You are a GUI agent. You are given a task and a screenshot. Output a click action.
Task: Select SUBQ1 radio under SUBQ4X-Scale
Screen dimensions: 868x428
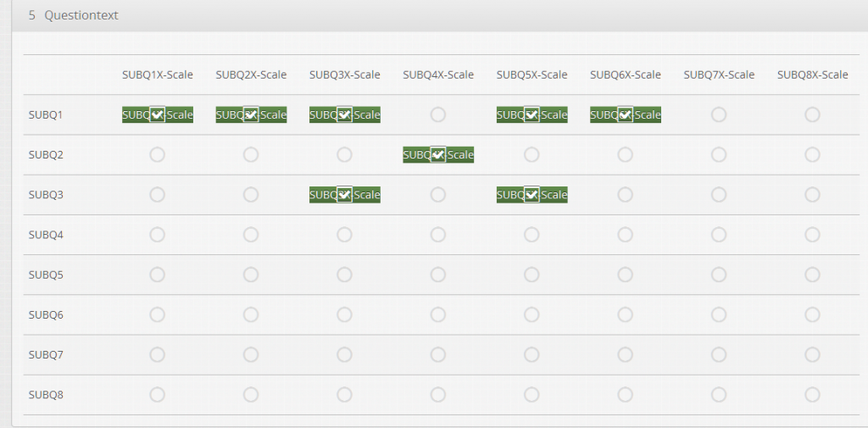tap(438, 114)
